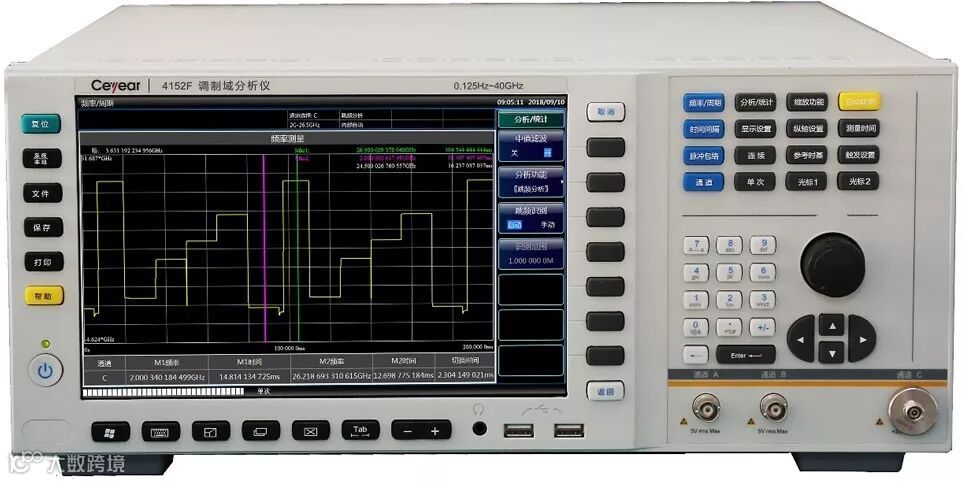Switch 跳频识别 between 自动 and 手动
The height and width of the screenshot is (481, 965).
(x=531, y=219)
